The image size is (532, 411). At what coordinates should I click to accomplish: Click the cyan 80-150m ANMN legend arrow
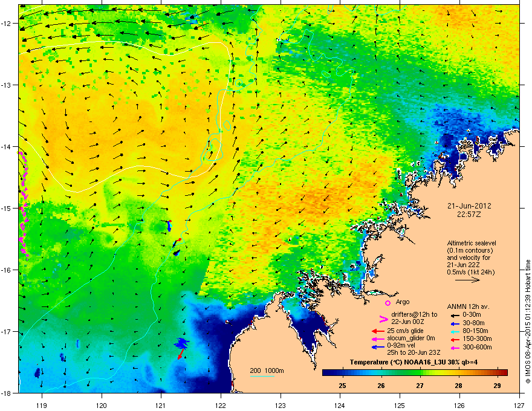455,331
